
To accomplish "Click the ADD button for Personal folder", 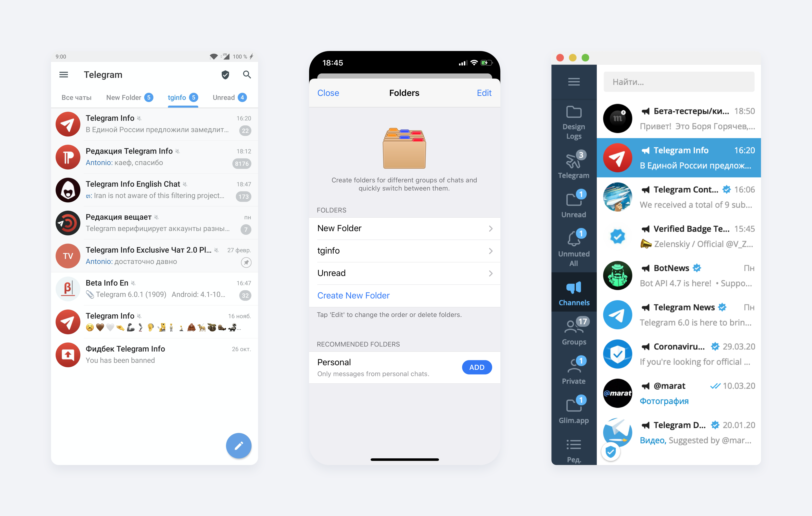I will coord(477,367).
